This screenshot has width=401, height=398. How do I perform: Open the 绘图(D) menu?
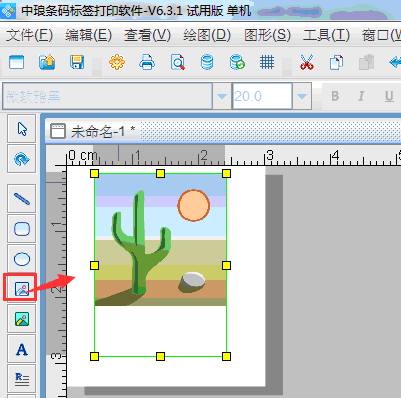coord(207,35)
